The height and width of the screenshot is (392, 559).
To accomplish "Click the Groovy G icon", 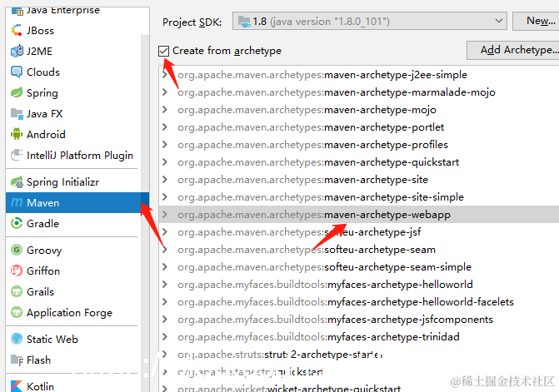I will click(17, 250).
